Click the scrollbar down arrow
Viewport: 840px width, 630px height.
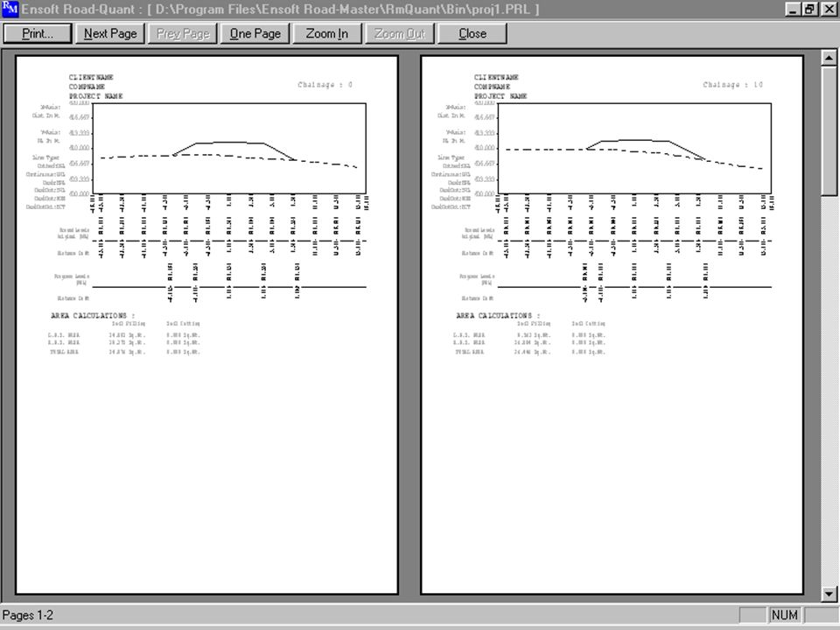[x=829, y=593]
